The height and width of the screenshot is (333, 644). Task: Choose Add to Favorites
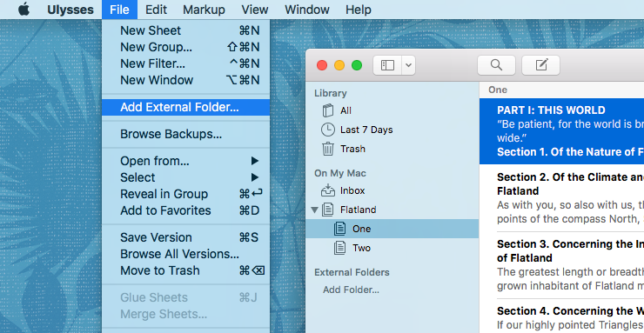185,210
